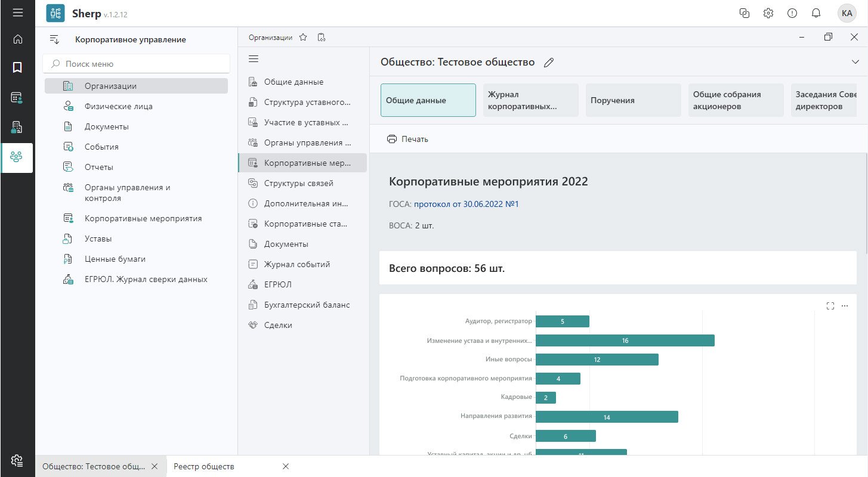Screen dimensions: 868x477
Task: Collapse the inner section menu hamburger
Action: pos(253,58)
